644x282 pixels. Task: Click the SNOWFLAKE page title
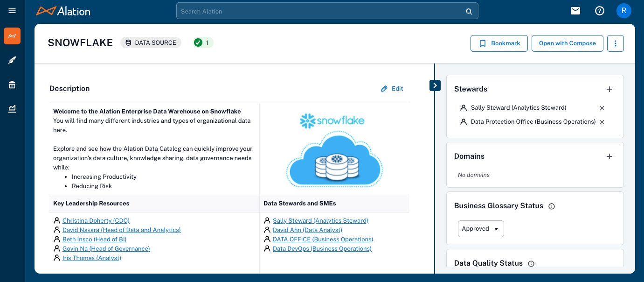(x=80, y=43)
